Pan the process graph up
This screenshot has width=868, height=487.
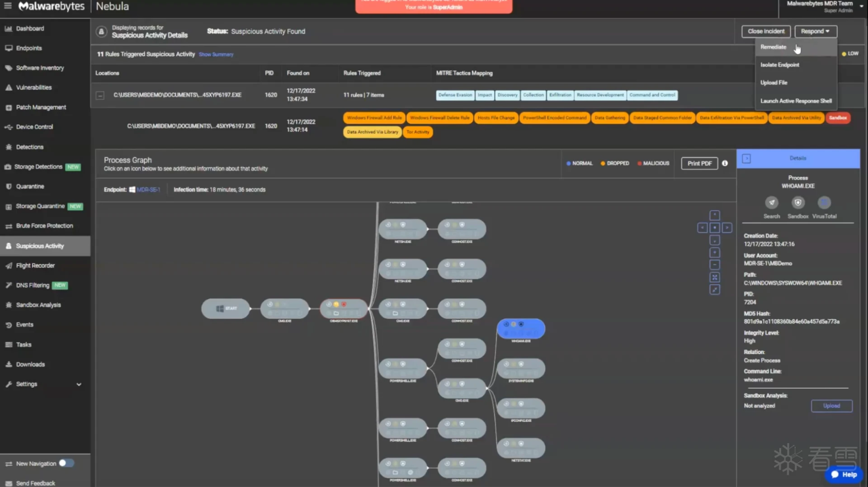[x=714, y=215]
